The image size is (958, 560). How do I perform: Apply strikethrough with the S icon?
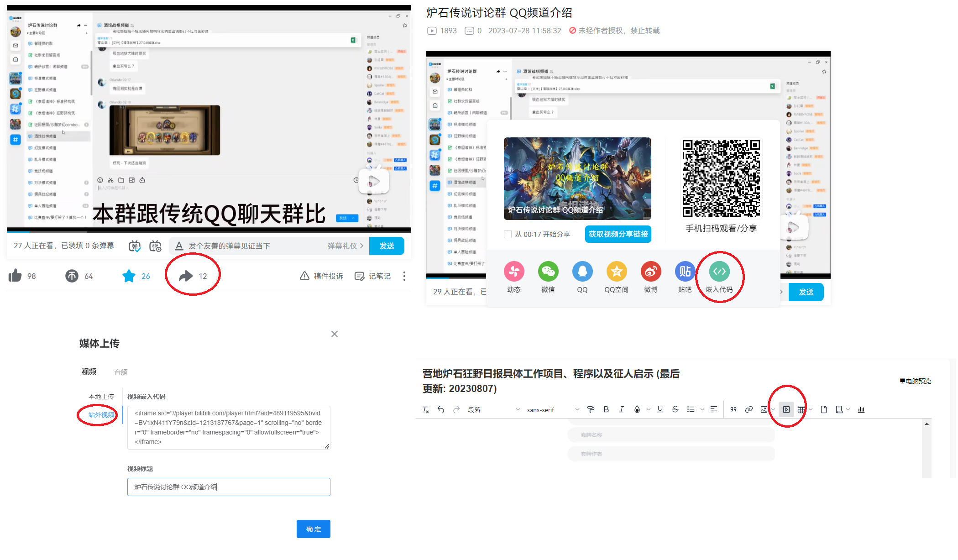click(x=675, y=410)
